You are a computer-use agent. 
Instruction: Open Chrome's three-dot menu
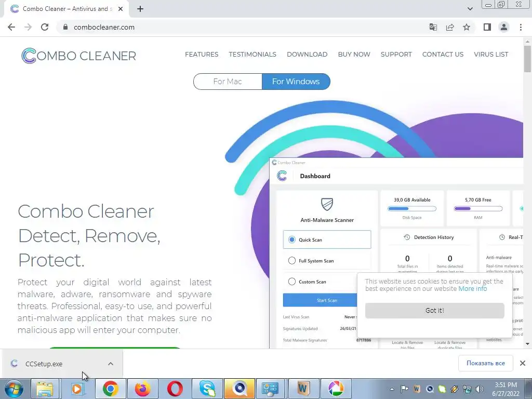click(521, 27)
